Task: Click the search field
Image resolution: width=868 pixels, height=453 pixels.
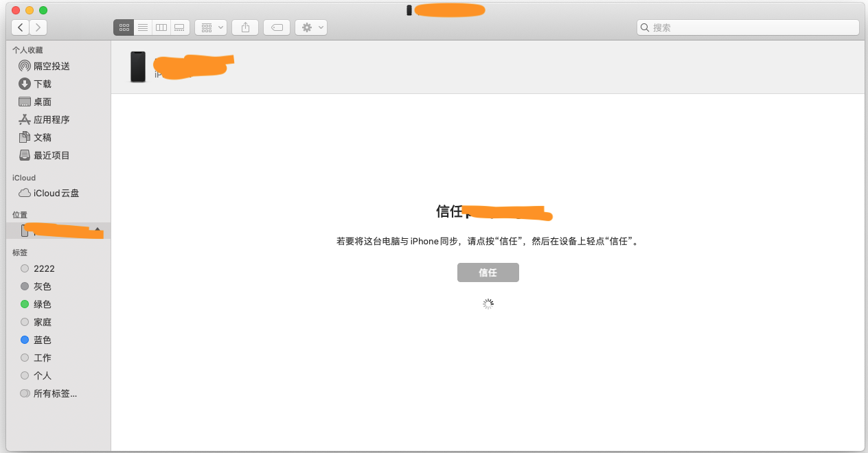Action: pos(749,27)
